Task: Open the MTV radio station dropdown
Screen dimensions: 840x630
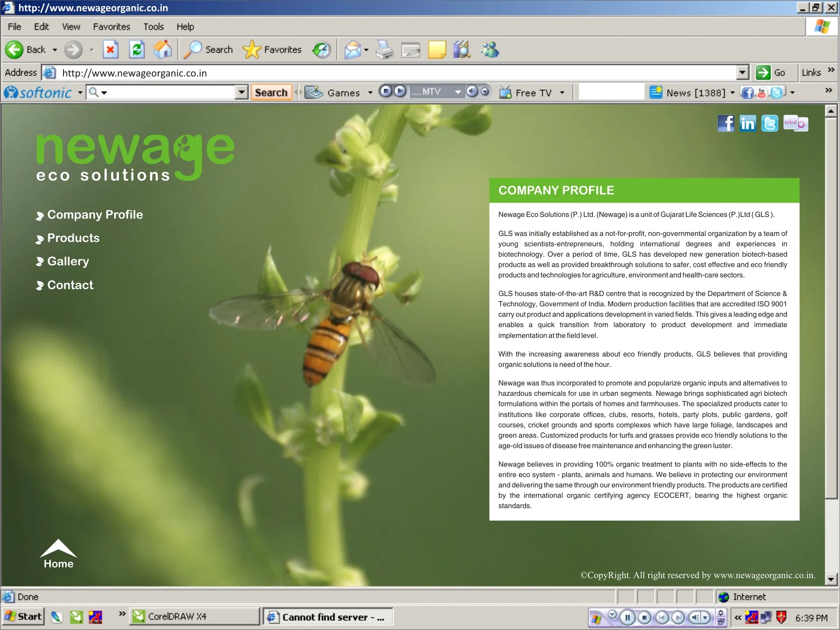Action: pos(458,92)
